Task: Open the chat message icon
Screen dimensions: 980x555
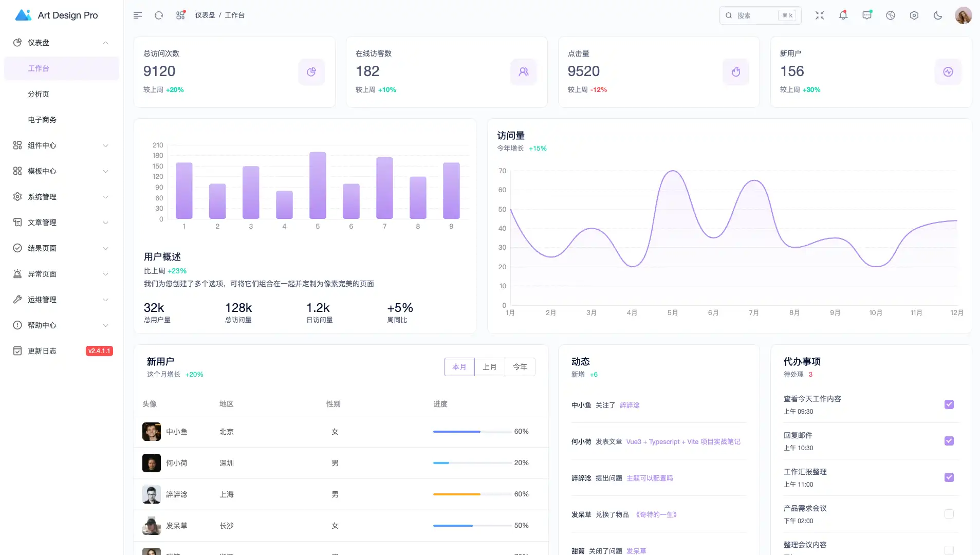Action: pyautogui.click(x=867, y=15)
